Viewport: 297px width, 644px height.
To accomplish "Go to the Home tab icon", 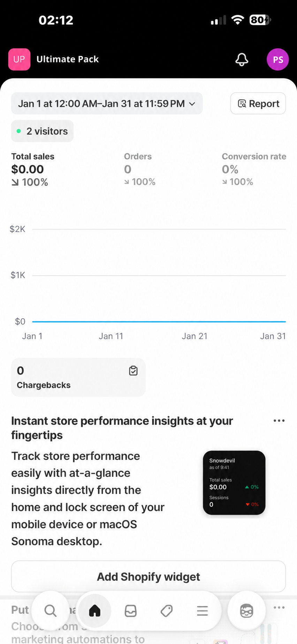I will click(x=94, y=611).
